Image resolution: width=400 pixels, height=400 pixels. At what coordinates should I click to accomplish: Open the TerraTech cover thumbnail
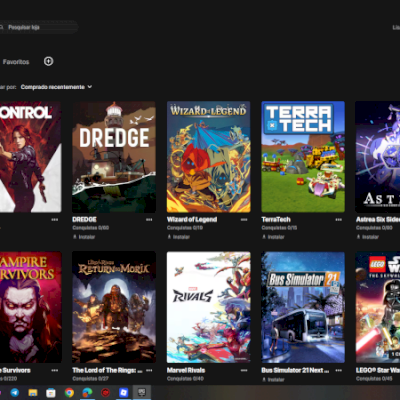coord(303,157)
